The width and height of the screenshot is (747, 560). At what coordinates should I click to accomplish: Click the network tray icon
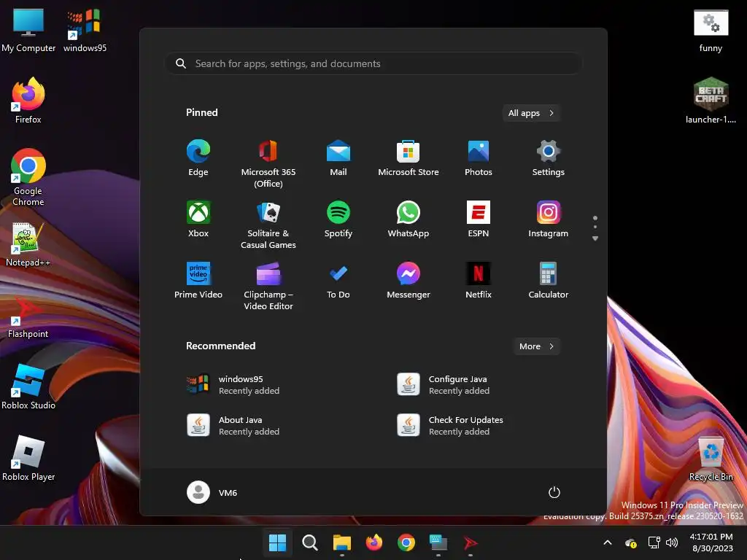tap(654, 542)
